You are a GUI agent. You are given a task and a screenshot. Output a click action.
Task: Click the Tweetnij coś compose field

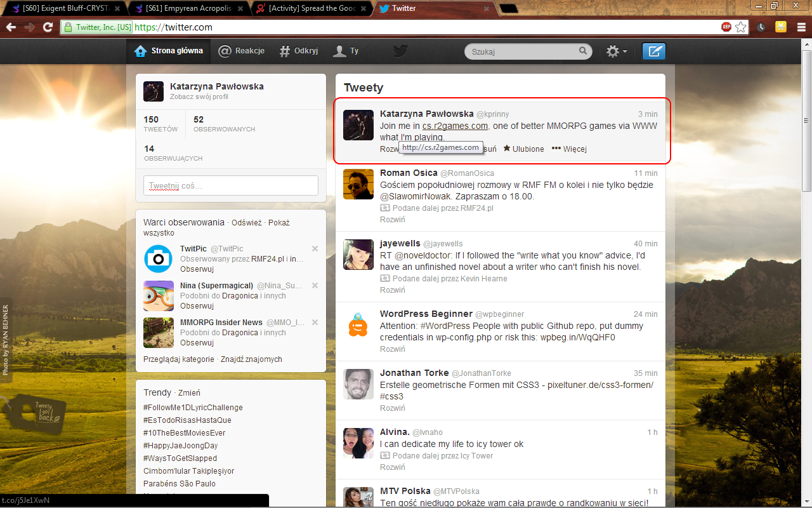(230, 185)
